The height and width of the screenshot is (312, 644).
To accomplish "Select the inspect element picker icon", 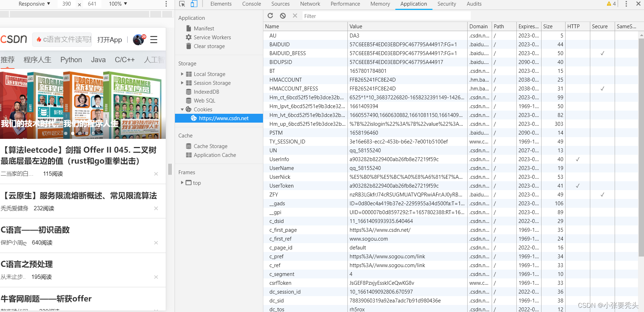I will click(182, 4).
